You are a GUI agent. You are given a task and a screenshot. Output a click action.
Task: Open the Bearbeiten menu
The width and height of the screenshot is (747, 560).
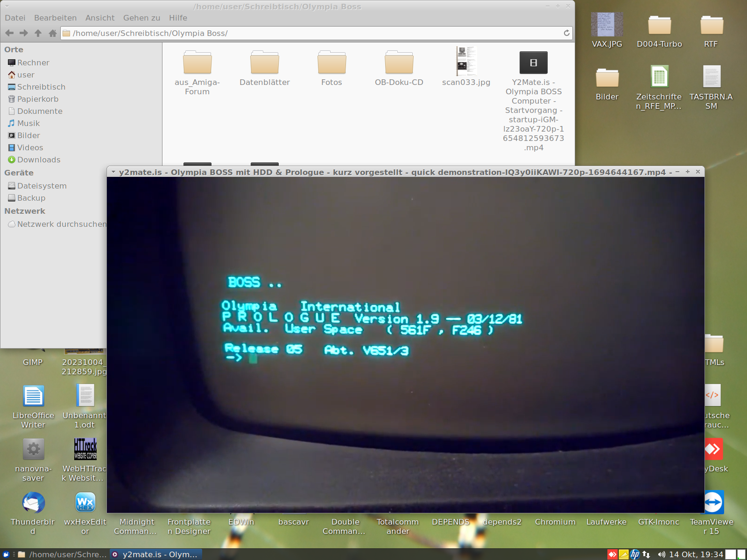point(55,18)
